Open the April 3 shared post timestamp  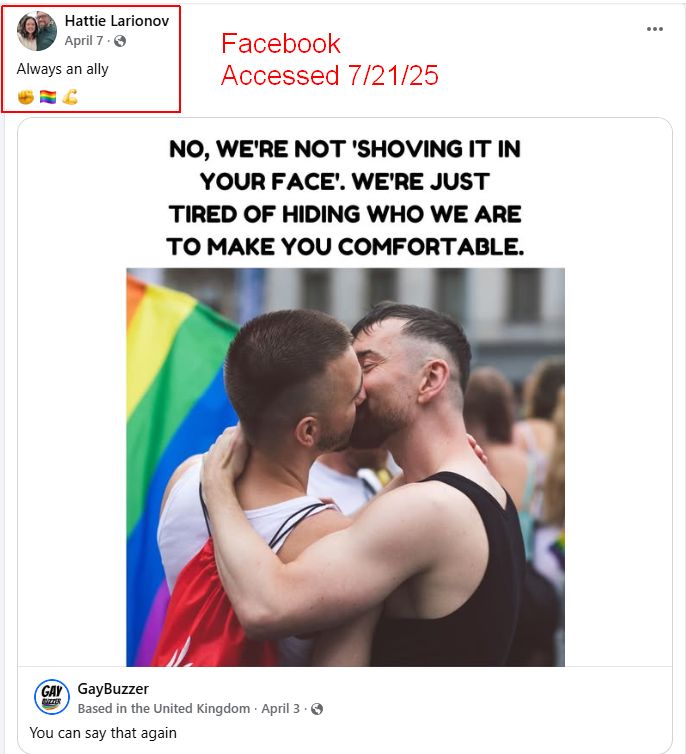pos(280,709)
